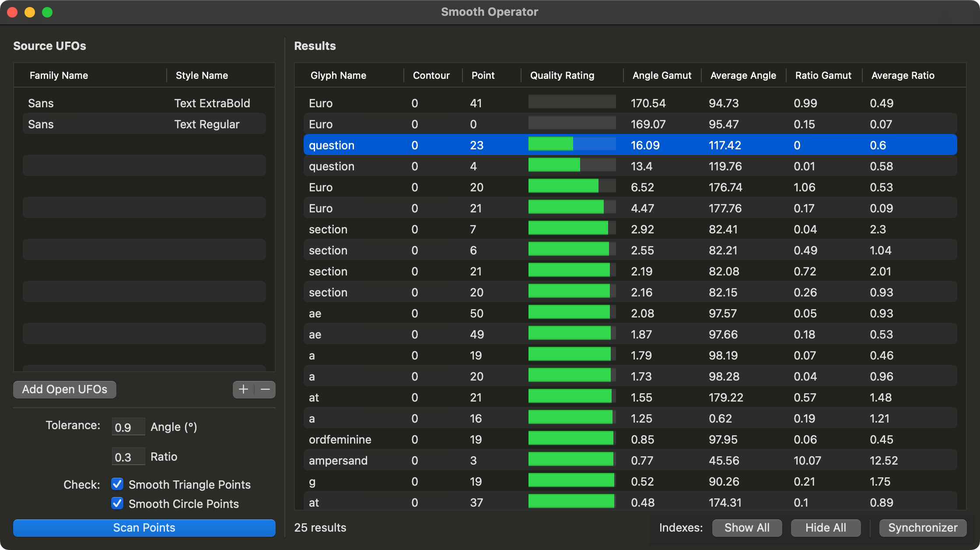Sort results by Quality Rating column

(x=562, y=75)
